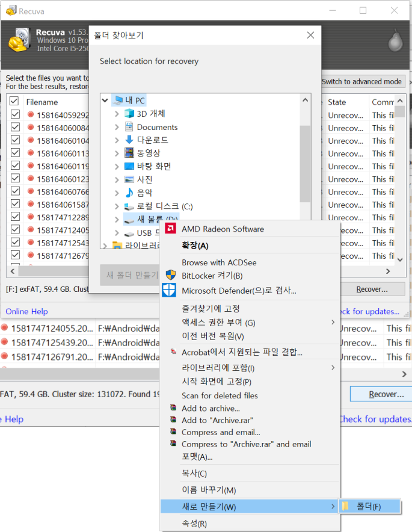Click the Recuva title bar app icon

11,10
